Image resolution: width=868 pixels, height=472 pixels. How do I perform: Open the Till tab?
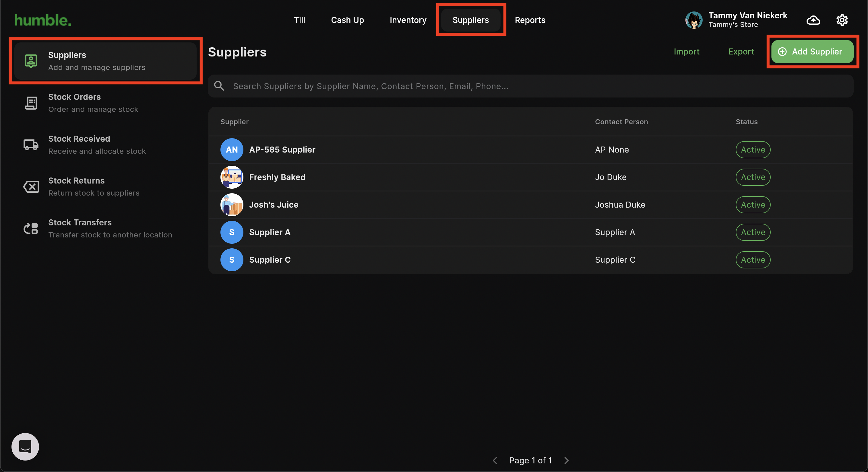point(299,20)
